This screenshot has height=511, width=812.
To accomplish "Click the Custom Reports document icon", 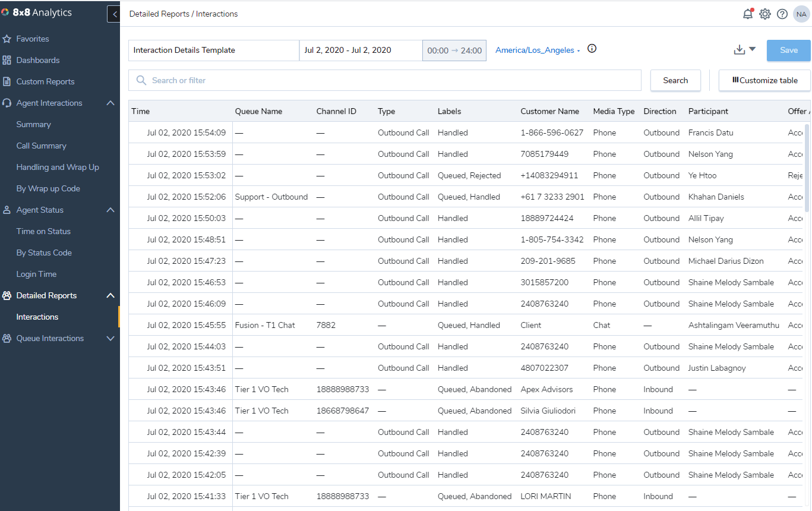I will click(x=7, y=81).
